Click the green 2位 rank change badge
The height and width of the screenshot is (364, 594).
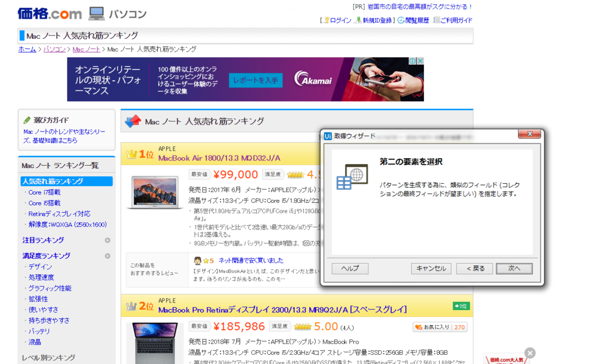click(461, 305)
